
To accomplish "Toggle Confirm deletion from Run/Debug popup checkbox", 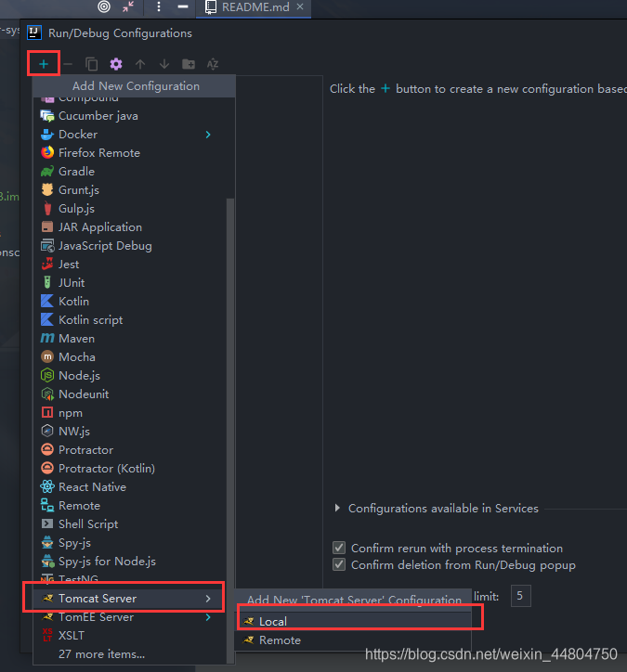I will tap(339, 564).
